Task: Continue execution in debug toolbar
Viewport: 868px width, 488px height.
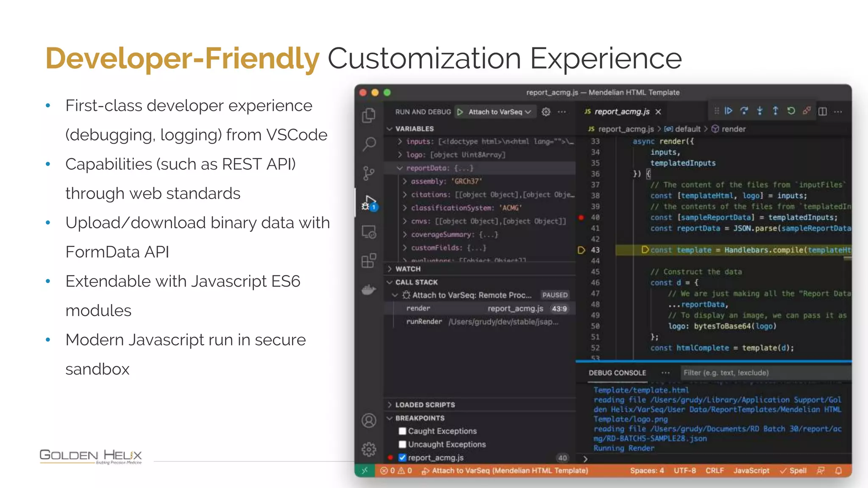Action: pyautogui.click(x=728, y=111)
